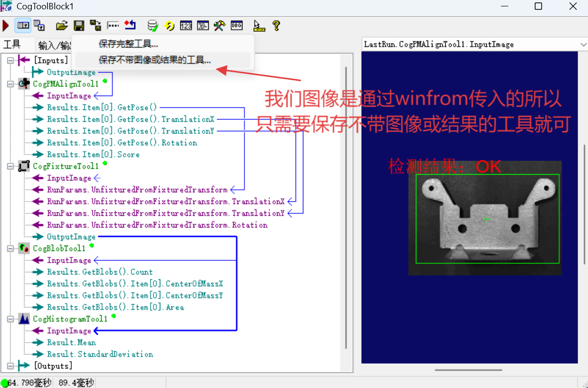Screen dimensions: 588x388
Task: Open the LastRun.CogPMAlignTool1.InputImage dropdown
Action: click(583, 44)
